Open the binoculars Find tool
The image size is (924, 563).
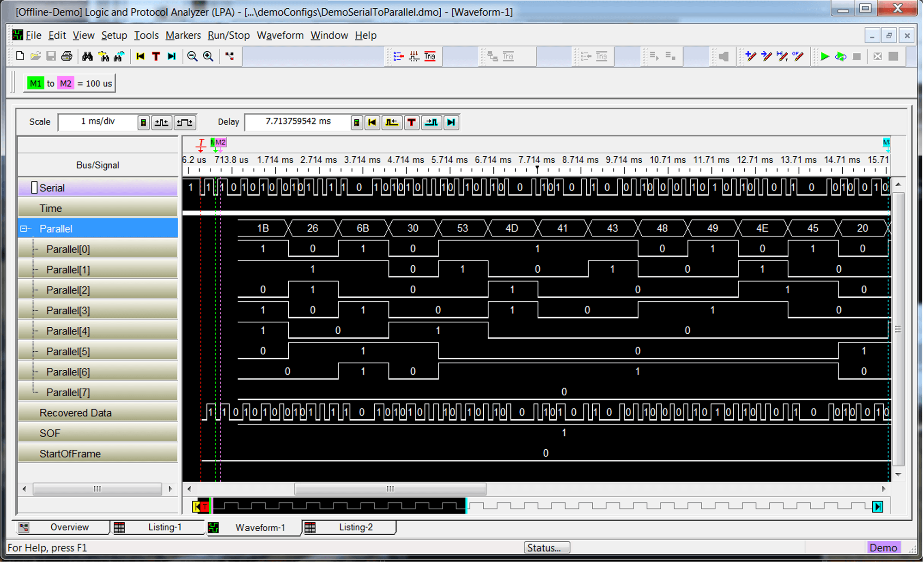tap(87, 56)
